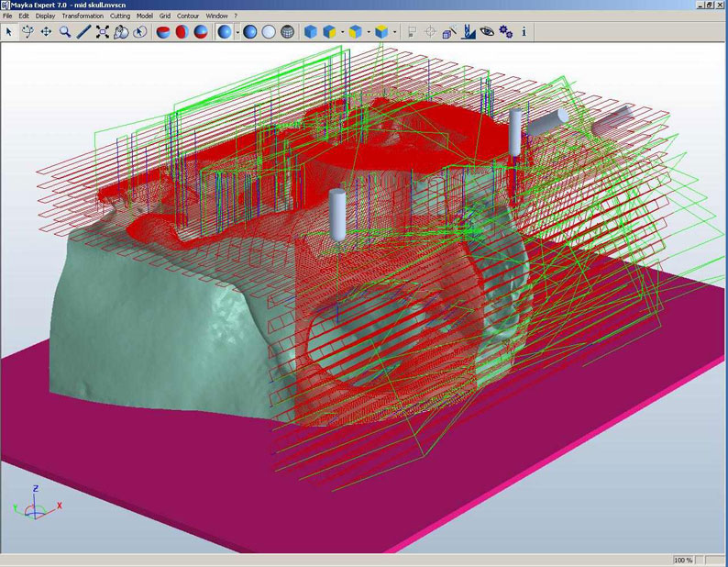Open the Grid menu
Image resolution: width=728 pixels, height=567 pixels.
click(165, 16)
